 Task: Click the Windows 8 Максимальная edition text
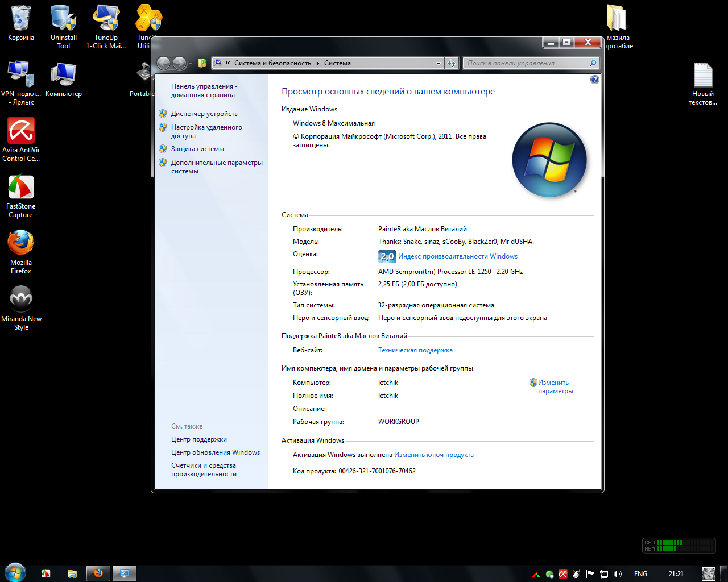click(334, 123)
